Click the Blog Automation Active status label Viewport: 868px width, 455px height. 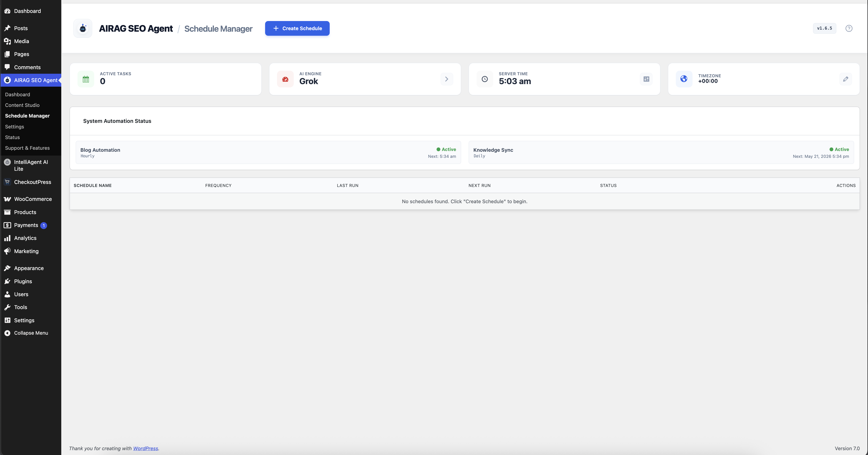446,149
